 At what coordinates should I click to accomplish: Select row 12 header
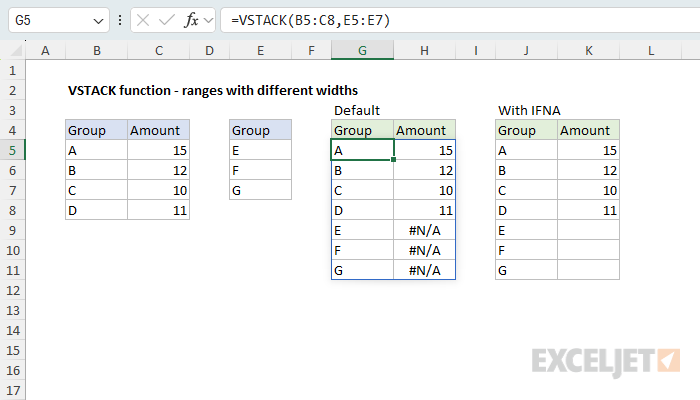point(12,291)
